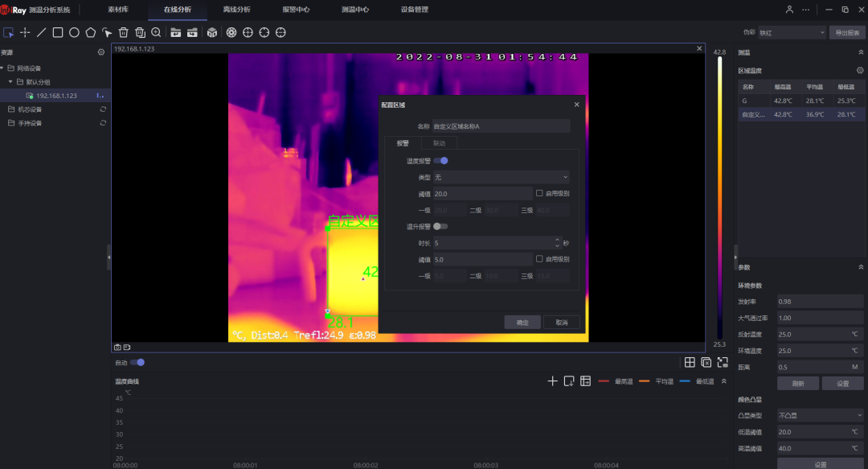Enable the 温升报警 temperature-rise alarm switch
Screen dimensions: 868x469
(x=440, y=226)
